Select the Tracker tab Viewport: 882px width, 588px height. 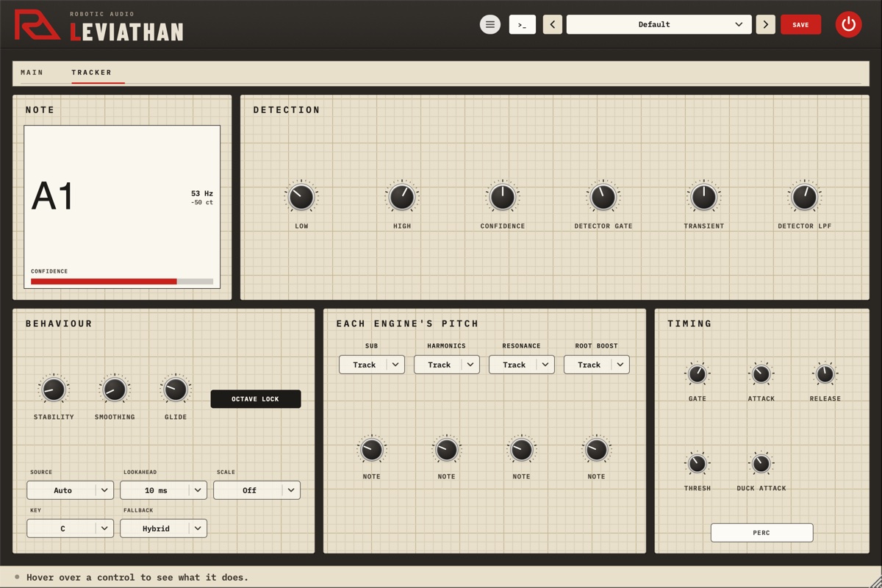[92, 73]
